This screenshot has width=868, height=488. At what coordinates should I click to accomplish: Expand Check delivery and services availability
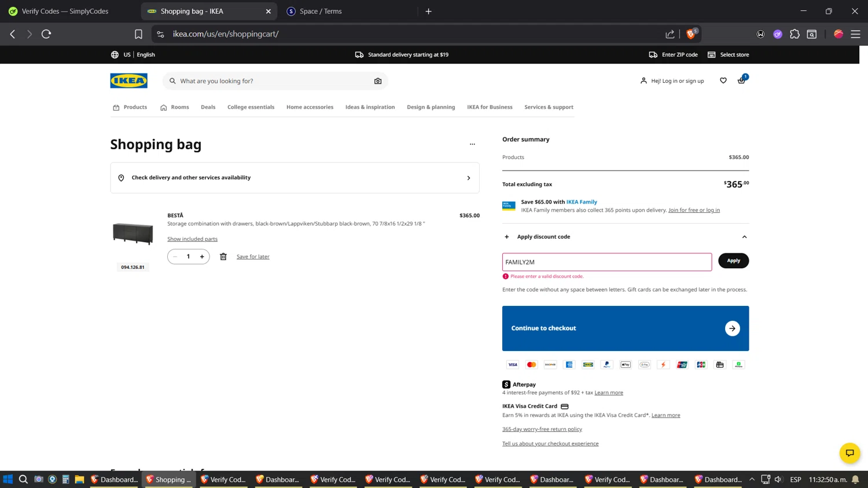point(295,178)
